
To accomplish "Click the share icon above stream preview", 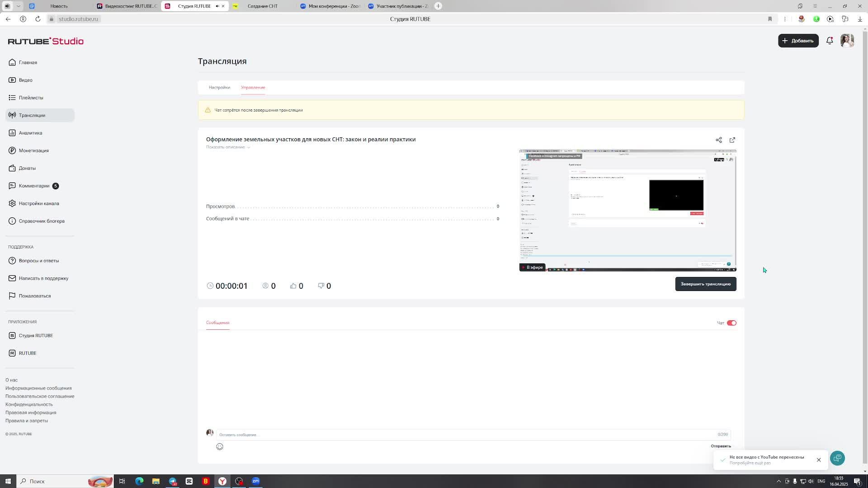I will [x=718, y=140].
